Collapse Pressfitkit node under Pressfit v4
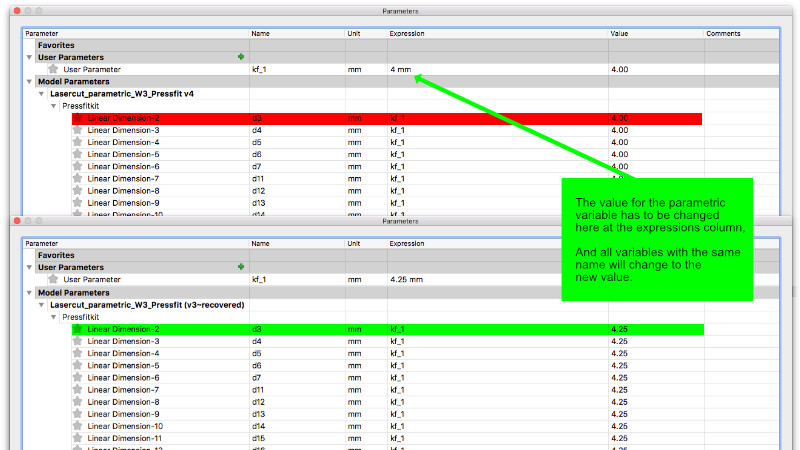800x450 pixels. (x=54, y=106)
